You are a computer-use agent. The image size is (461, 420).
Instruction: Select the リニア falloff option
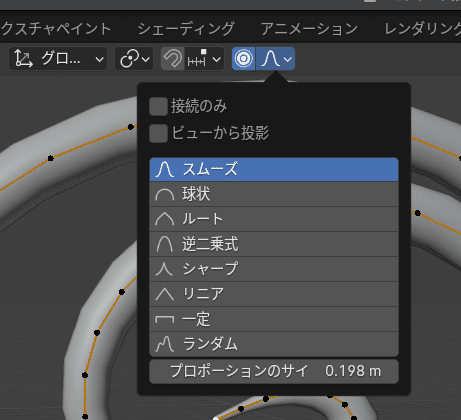coord(274,294)
